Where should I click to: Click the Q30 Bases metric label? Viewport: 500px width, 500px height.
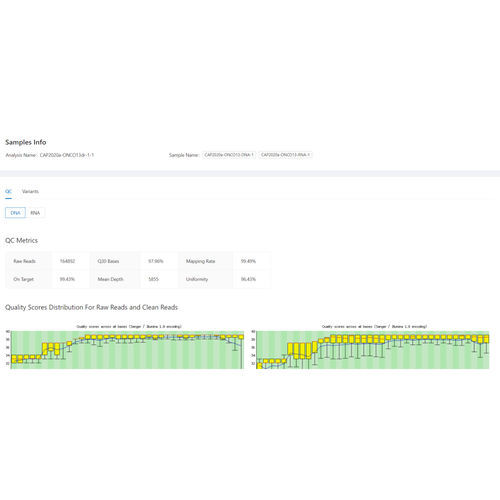click(x=108, y=261)
